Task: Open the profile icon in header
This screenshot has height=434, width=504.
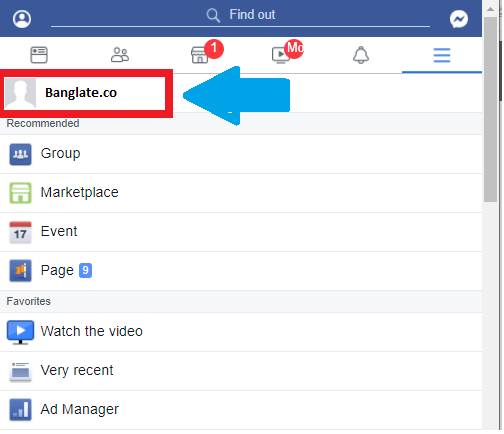Action: coord(22,19)
